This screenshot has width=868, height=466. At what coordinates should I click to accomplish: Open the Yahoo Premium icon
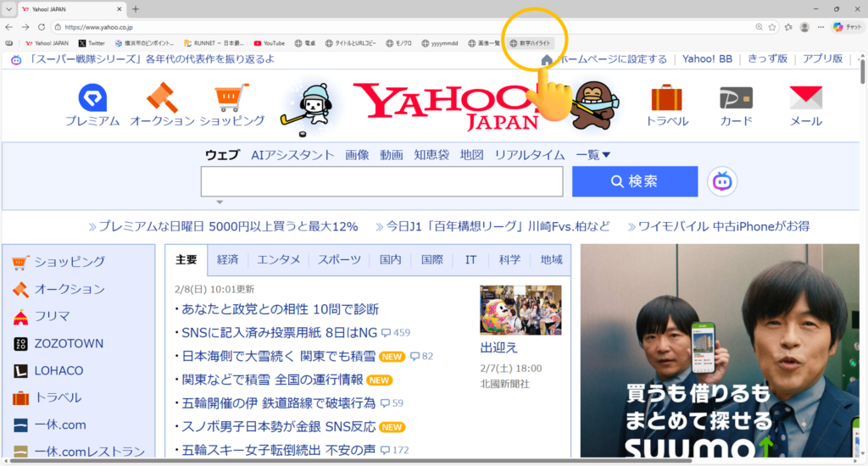pyautogui.click(x=92, y=99)
